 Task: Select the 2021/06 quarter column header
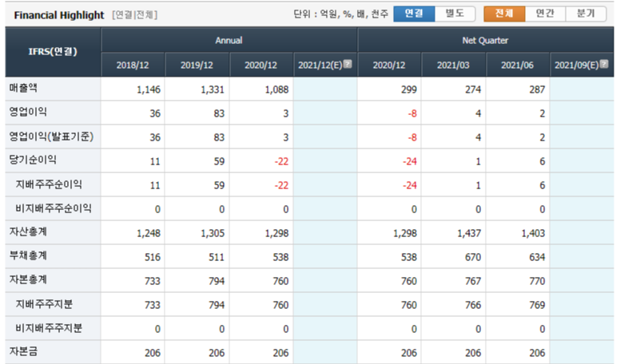pyautogui.click(x=518, y=65)
